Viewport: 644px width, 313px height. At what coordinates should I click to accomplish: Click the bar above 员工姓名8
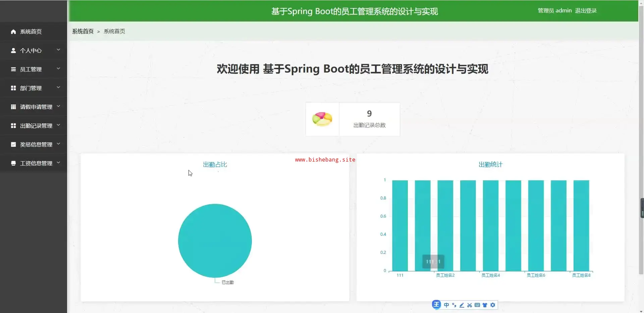581,225
